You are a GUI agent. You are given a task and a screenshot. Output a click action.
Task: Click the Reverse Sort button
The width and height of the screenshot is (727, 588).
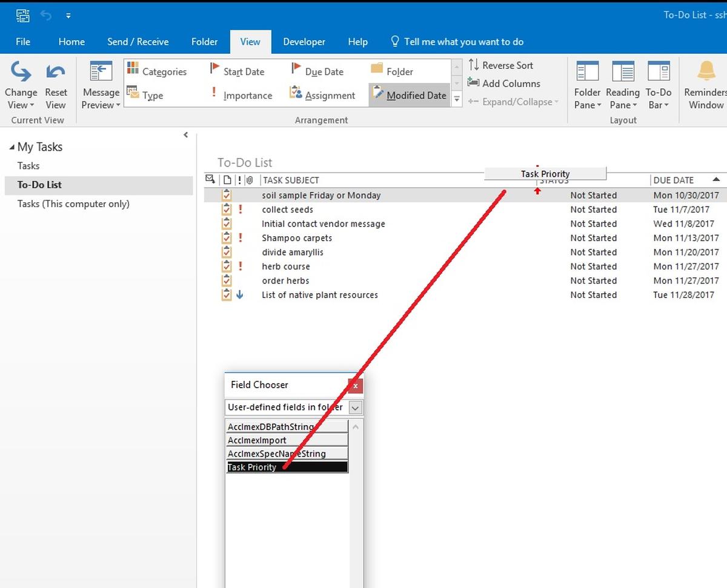pos(500,65)
